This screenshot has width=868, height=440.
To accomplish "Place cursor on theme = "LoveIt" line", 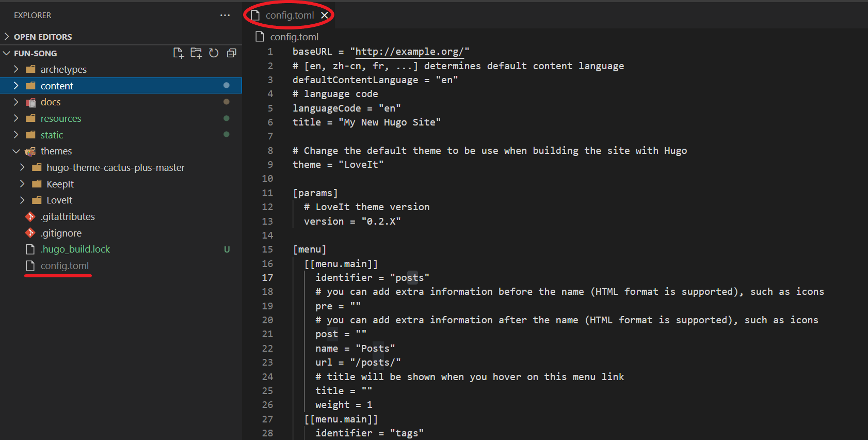I will point(338,165).
